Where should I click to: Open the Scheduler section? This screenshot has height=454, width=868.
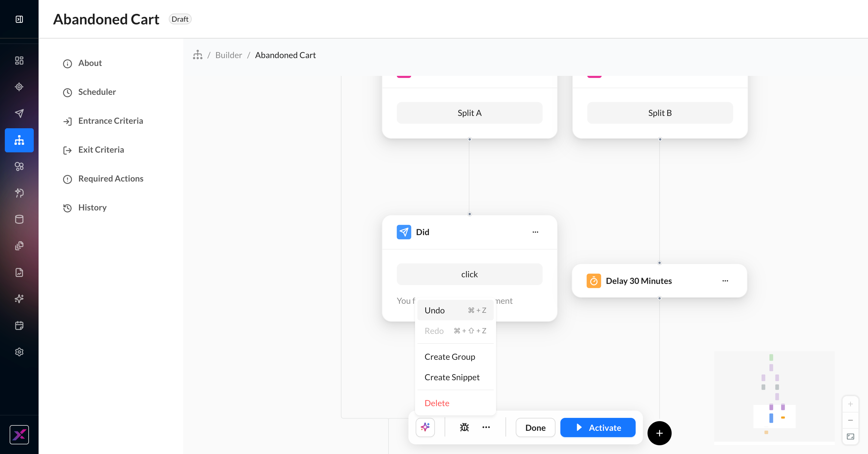tap(89, 92)
